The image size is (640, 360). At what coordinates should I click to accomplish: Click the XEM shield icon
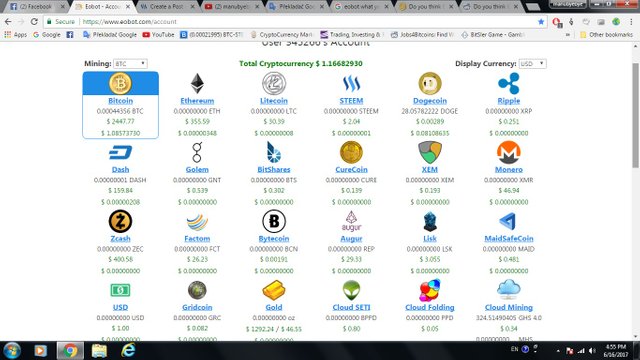pyautogui.click(x=430, y=152)
